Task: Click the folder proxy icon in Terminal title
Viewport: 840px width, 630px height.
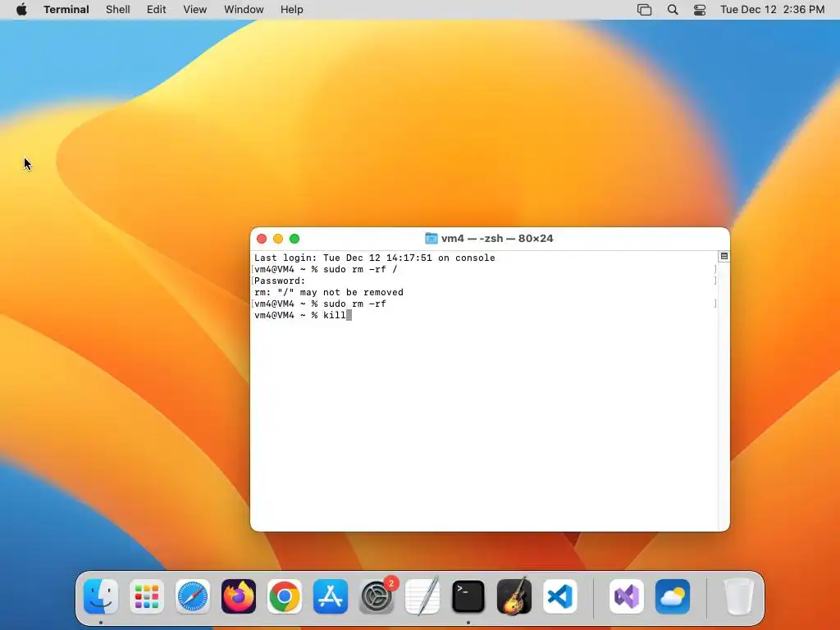Action: 431,239
